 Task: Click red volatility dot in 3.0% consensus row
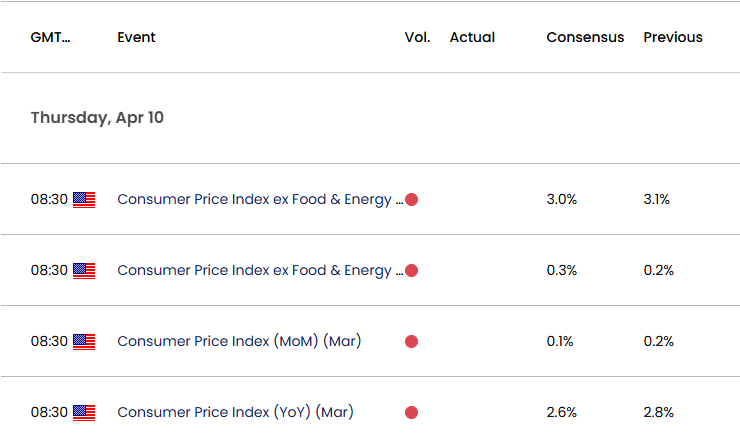[x=411, y=199]
